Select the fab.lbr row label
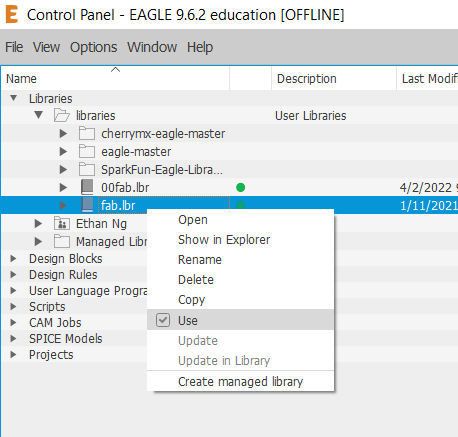The image size is (458, 437). tap(118, 206)
